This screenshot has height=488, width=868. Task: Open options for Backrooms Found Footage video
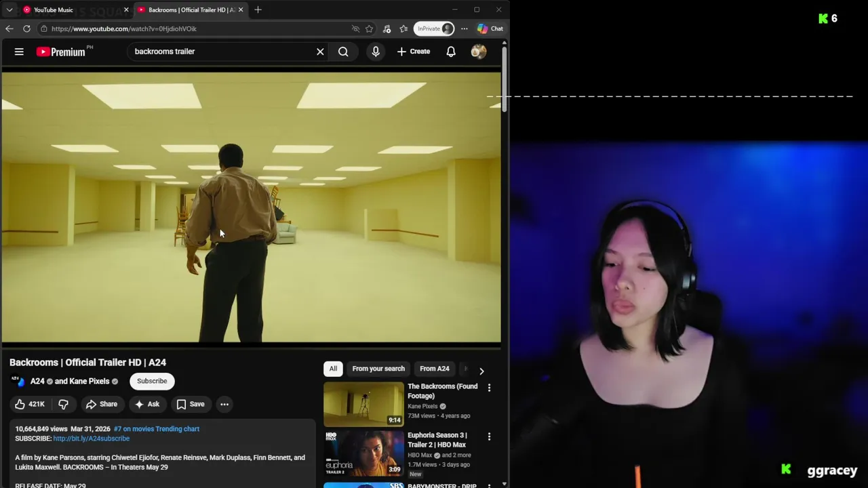(x=489, y=388)
